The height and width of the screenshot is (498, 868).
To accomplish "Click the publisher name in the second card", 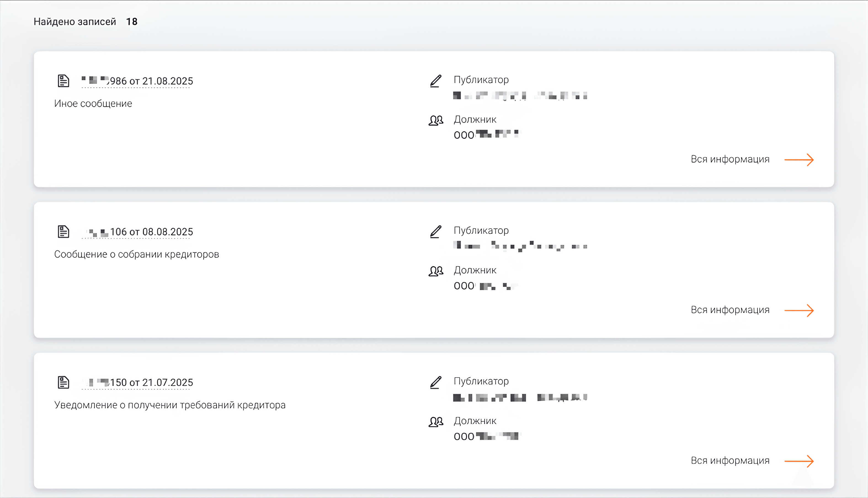I will point(520,246).
